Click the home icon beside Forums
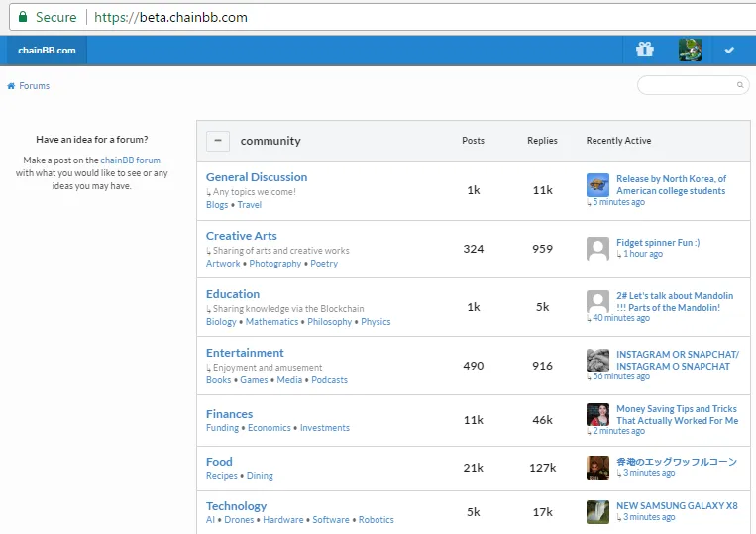The height and width of the screenshot is (534, 756). tap(11, 86)
